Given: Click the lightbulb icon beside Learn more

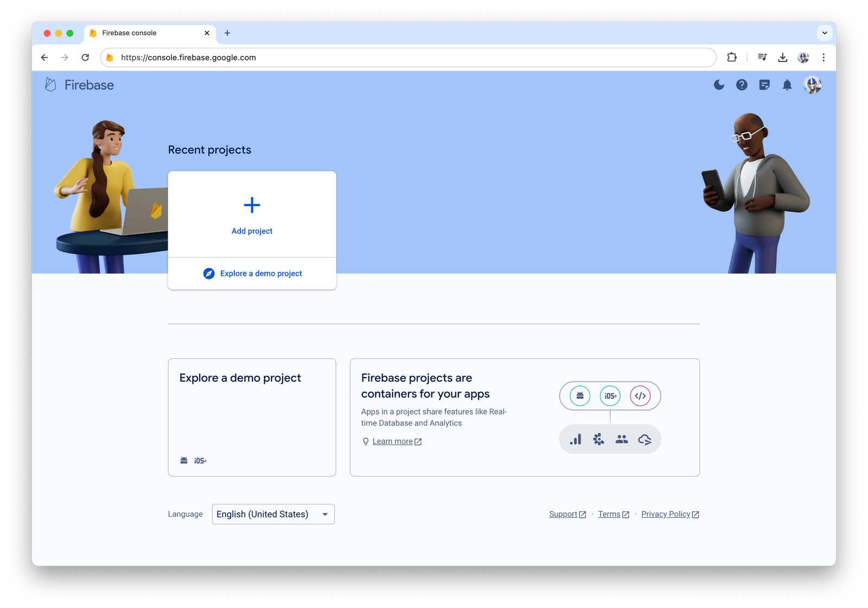Looking at the screenshot, I should coord(366,441).
